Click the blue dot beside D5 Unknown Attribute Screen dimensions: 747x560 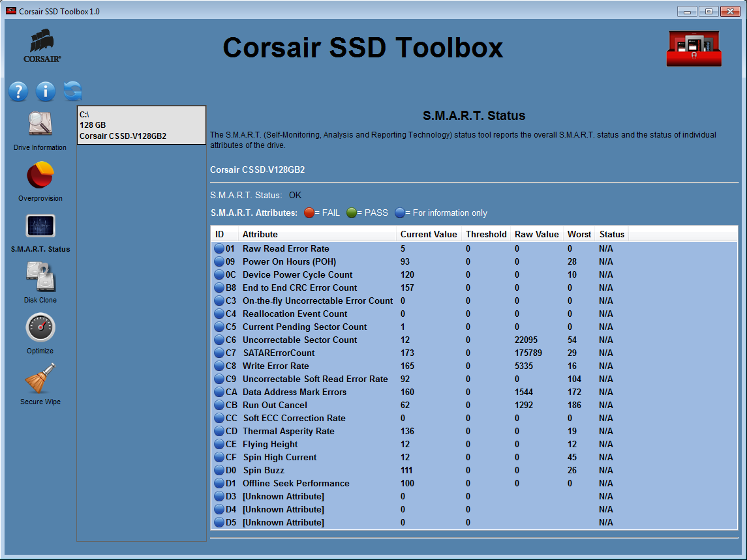219,522
